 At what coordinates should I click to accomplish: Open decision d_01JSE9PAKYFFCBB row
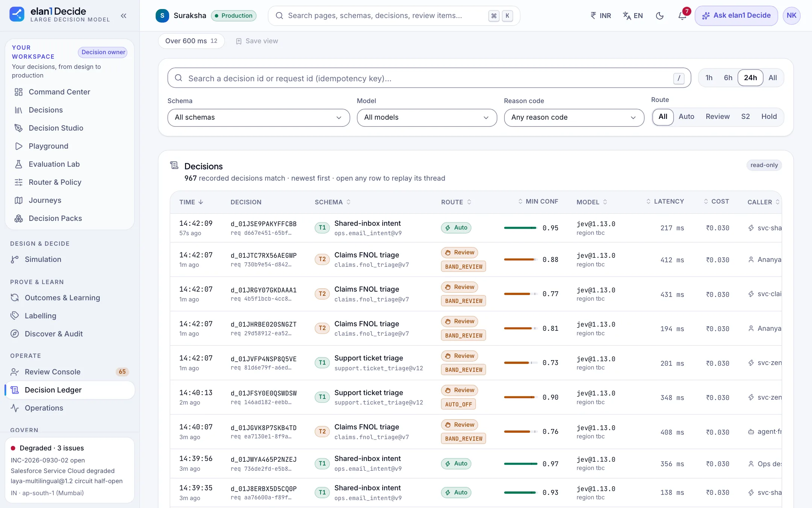point(476,228)
